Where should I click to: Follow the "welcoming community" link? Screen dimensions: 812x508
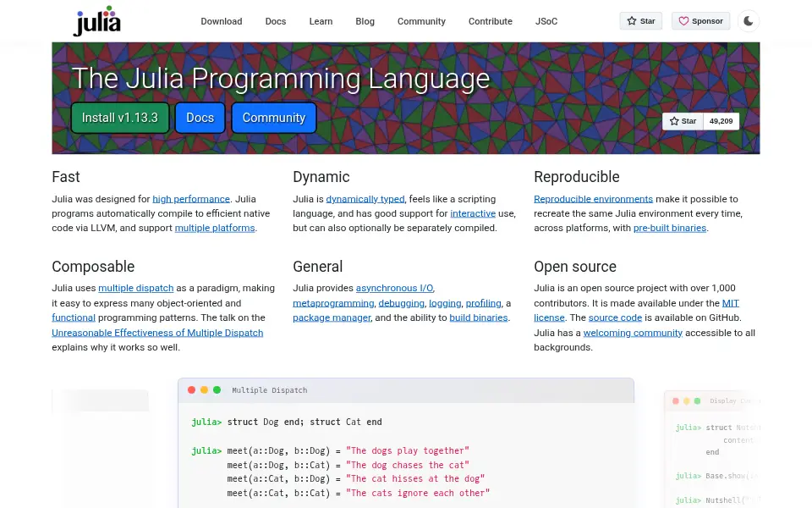point(633,333)
